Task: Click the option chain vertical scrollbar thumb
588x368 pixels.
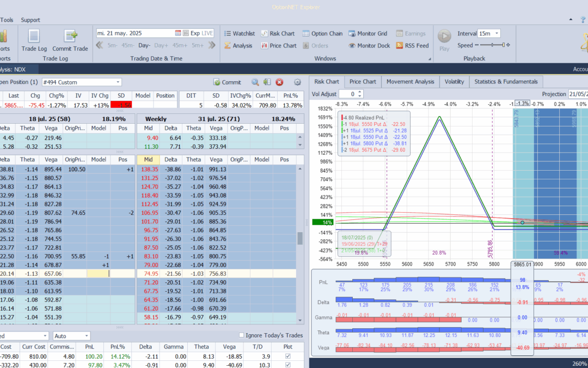Action: [x=300, y=238]
